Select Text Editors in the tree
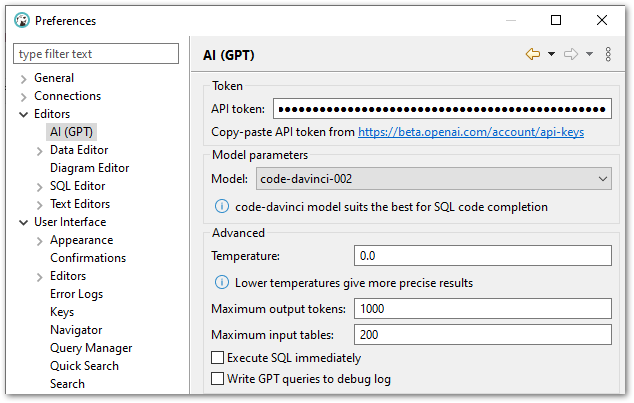This screenshot has height=403, width=634. coord(80,204)
